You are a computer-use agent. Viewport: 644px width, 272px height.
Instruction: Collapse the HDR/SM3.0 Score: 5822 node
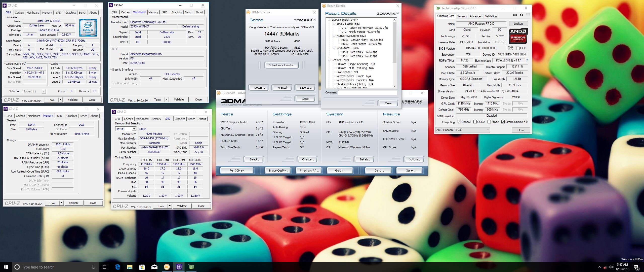(x=334, y=36)
